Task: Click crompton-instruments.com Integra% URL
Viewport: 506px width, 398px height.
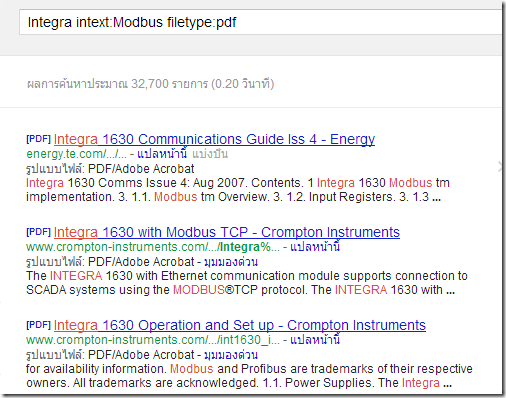Action: 153,247
